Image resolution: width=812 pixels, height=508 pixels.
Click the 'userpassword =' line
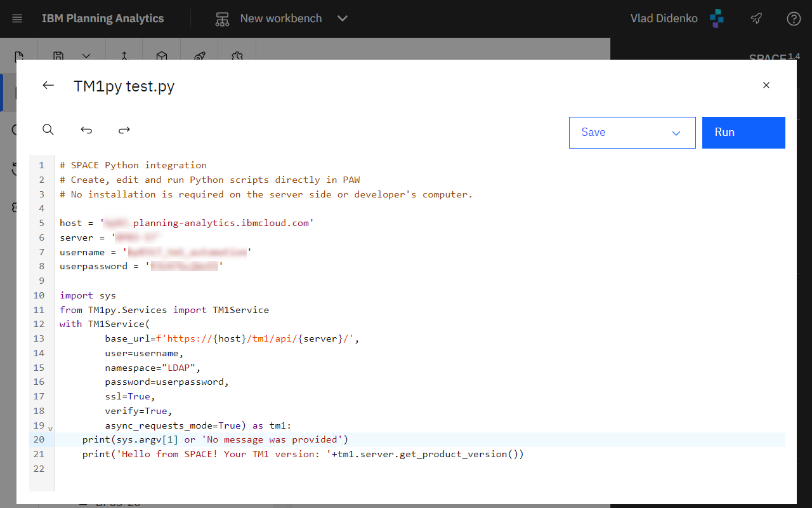tap(141, 266)
